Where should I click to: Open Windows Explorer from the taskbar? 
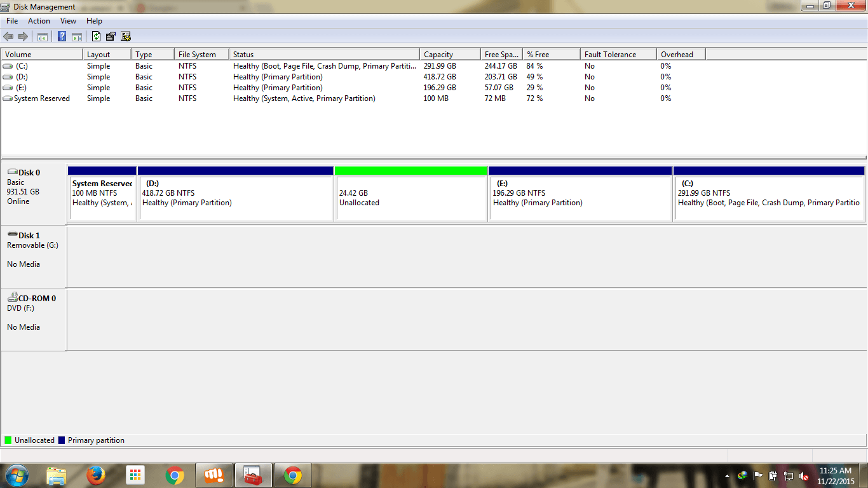click(x=57, y=475)
